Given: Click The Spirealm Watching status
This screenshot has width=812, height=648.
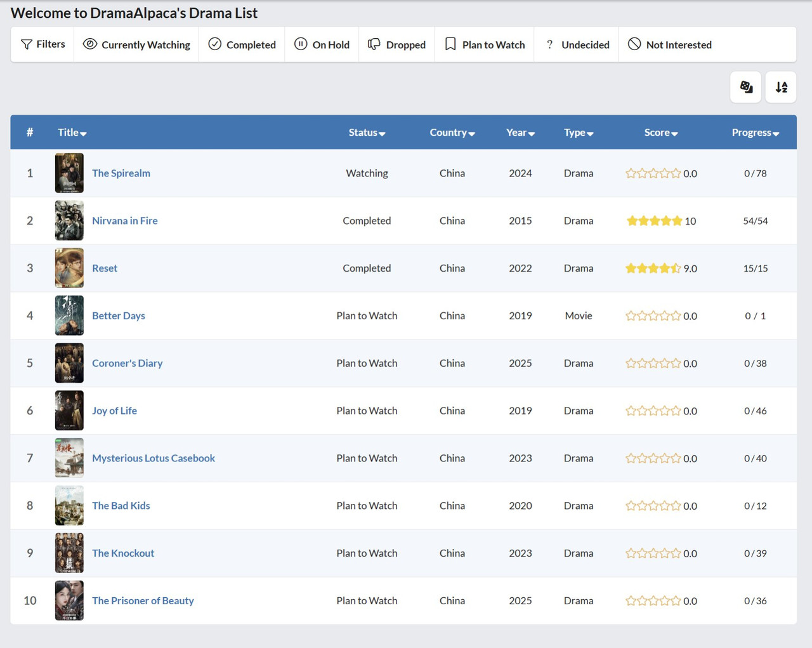Looking at the screenshot, I should click(x=367, y=173).
